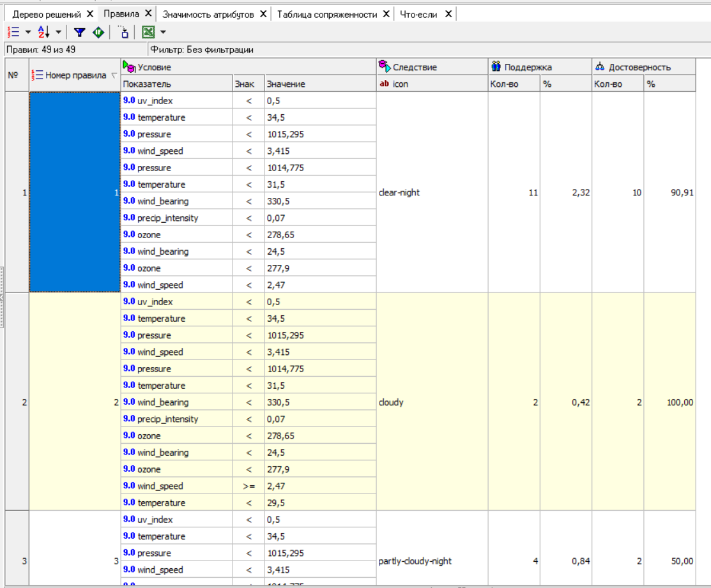Click the Условие column header
Screen dimensions: 711x588
248,67
